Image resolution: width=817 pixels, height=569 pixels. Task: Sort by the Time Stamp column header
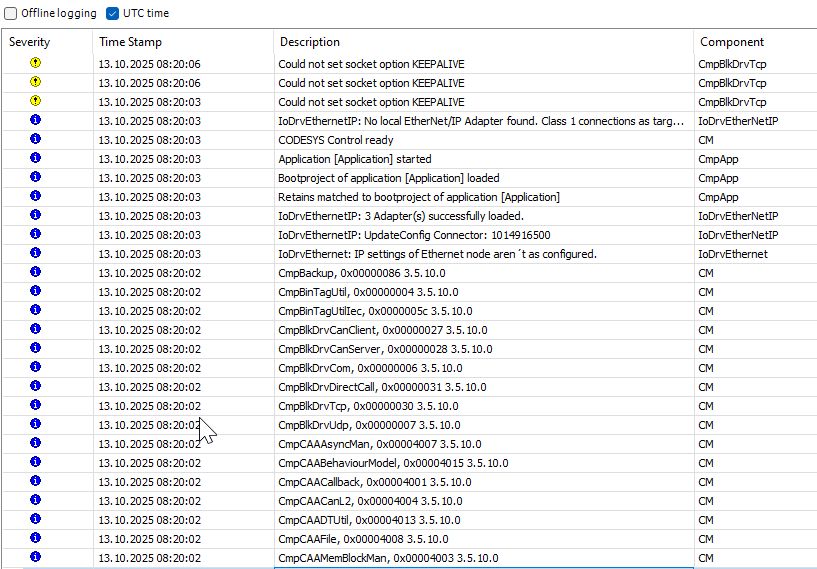[x=130, y=42]
